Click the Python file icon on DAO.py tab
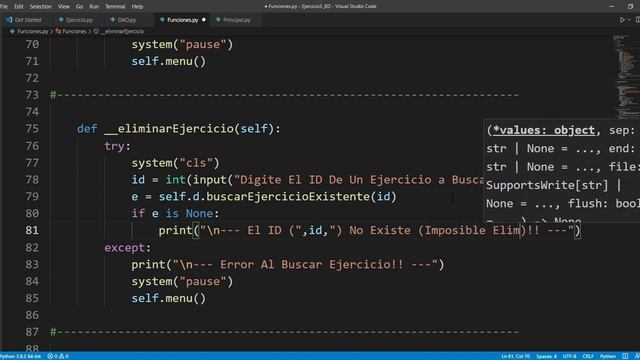640x360 pixels. tap(113, 20)
